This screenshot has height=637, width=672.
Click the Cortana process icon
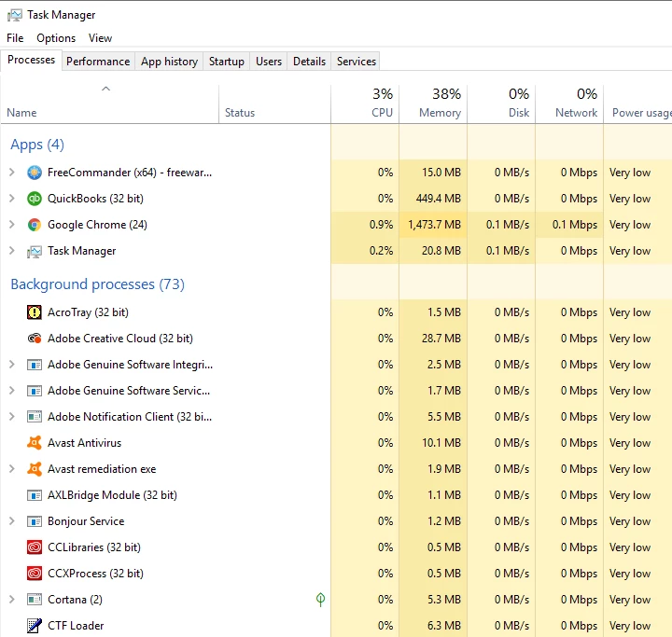click(x=35, y=600)
